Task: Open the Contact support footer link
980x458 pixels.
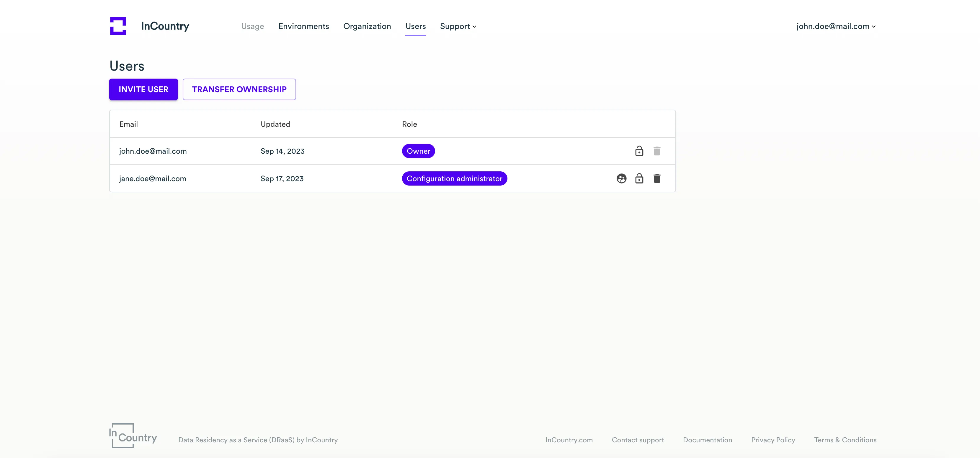Action: point(638,440)
